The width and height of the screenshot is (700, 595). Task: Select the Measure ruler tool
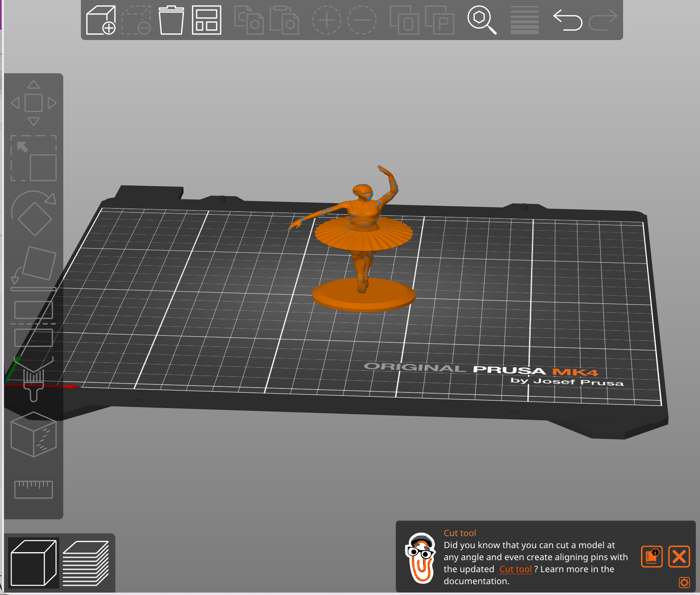34,489
